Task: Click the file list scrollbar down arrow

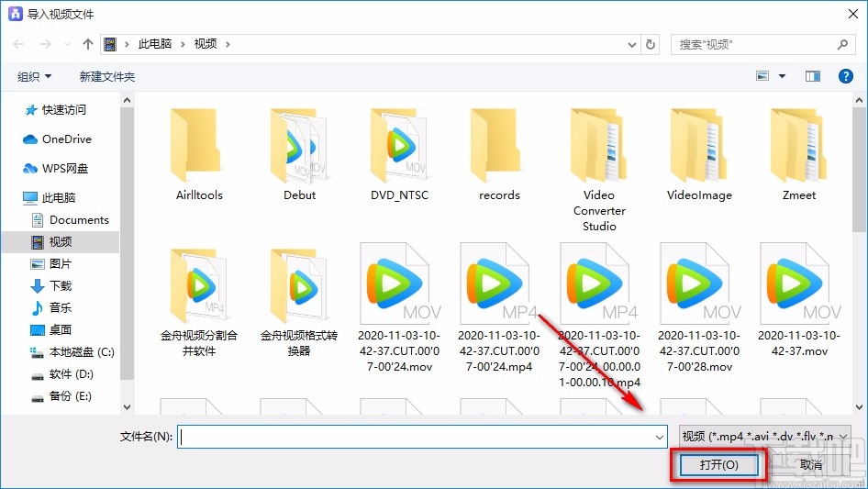Action: [x=860, y=407]
